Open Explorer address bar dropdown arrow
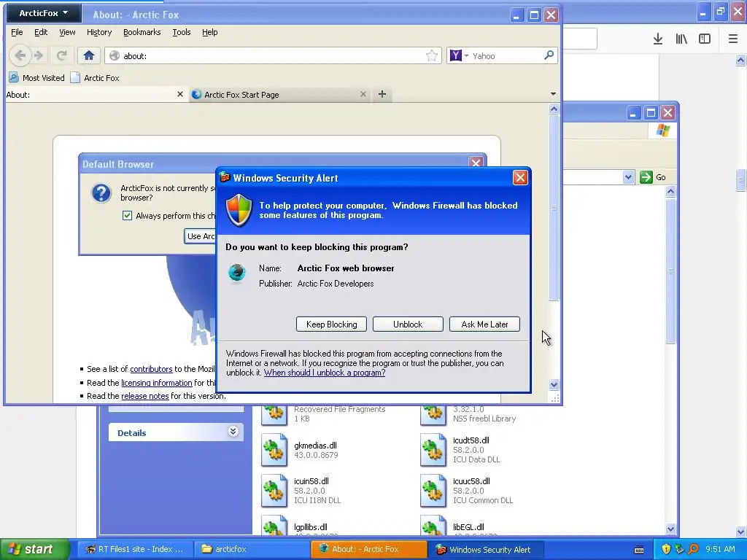The image size is (747, 560). click(628, 177)
